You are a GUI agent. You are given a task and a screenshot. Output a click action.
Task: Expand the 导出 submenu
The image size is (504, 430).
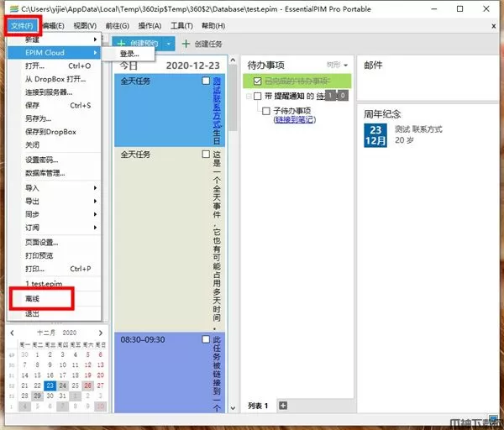54,202
